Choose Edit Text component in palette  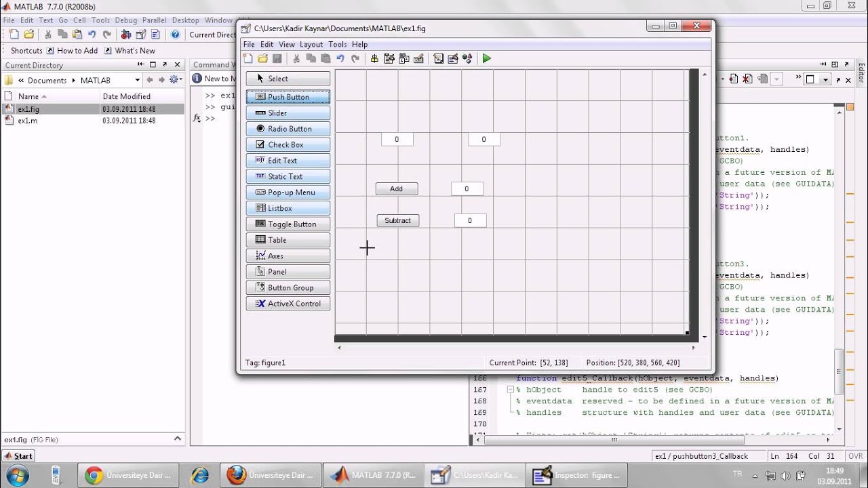pos(288,161)
